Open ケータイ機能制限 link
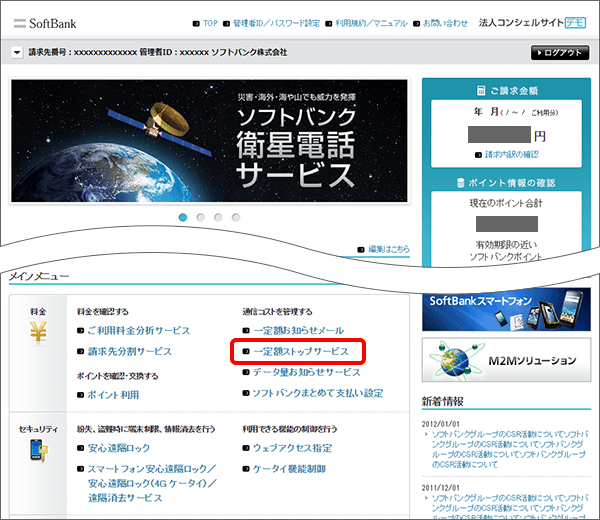Viewport: 600px width, 520px height. click(x=289, y=469)
